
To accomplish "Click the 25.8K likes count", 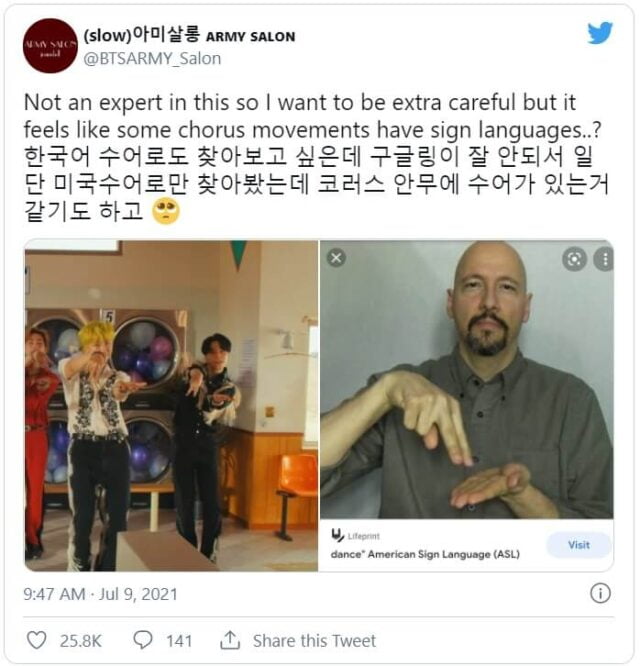I will click(81, 641).
